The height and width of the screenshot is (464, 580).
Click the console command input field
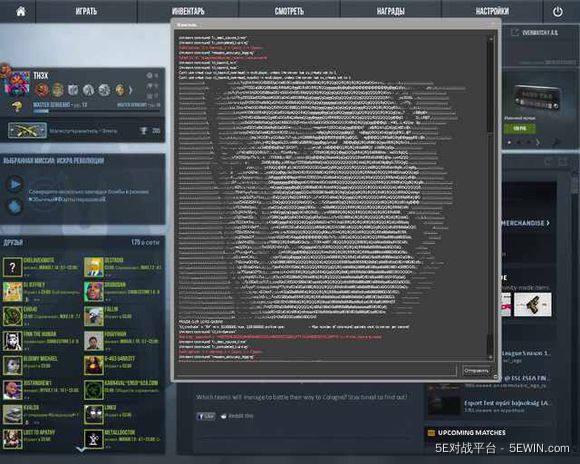click(317, 370)
